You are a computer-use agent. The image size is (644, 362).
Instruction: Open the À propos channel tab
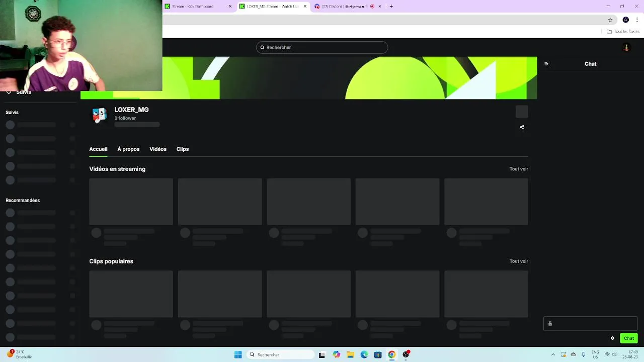tap(128, 149)
